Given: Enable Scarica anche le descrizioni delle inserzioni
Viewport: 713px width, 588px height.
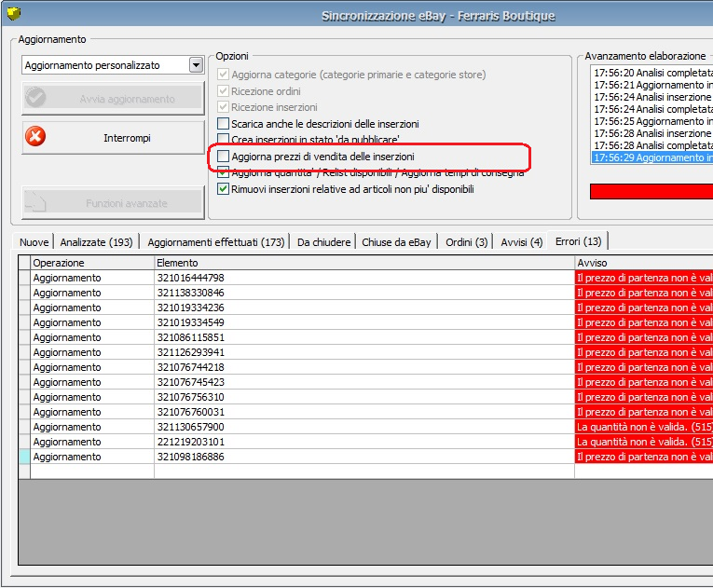Looking at the screenshot, I should pyautogui.click(x=223, y=123).
